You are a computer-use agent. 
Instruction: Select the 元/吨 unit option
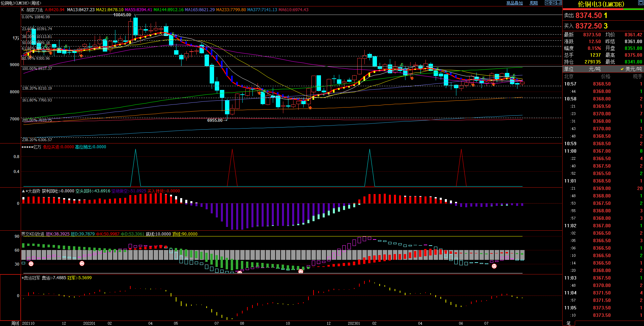point(594,69)
